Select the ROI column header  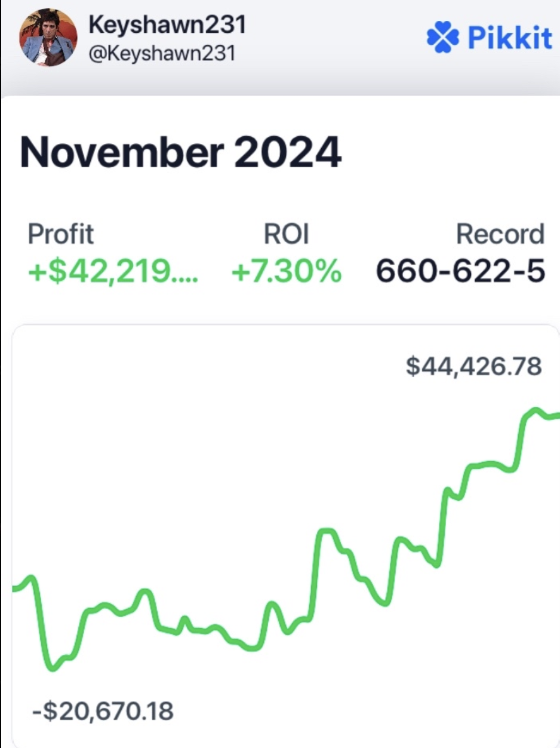click(x=286, y=234)
